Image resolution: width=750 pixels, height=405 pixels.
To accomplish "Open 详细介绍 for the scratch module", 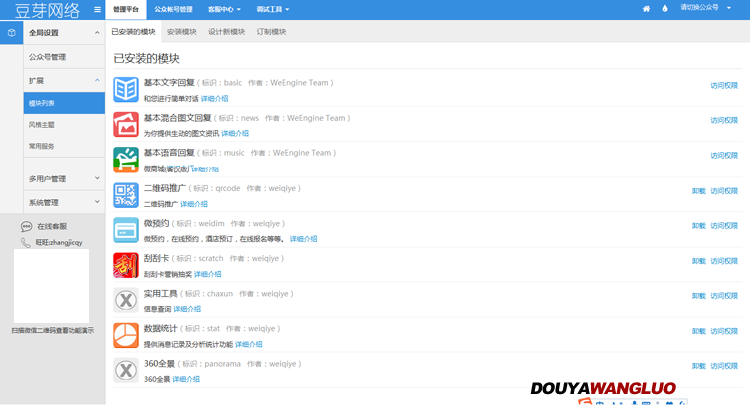I will click(x=208, y=274).
